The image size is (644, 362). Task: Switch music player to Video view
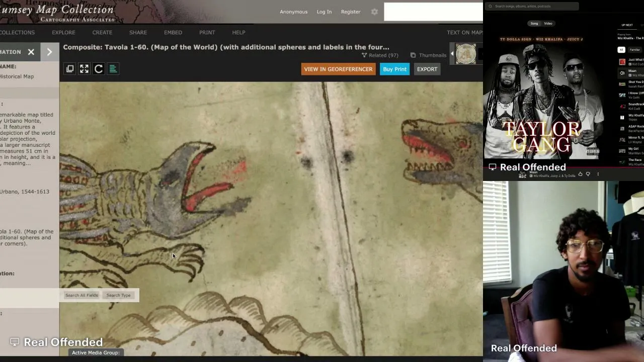pyautogui.click(x=548, y=23)
